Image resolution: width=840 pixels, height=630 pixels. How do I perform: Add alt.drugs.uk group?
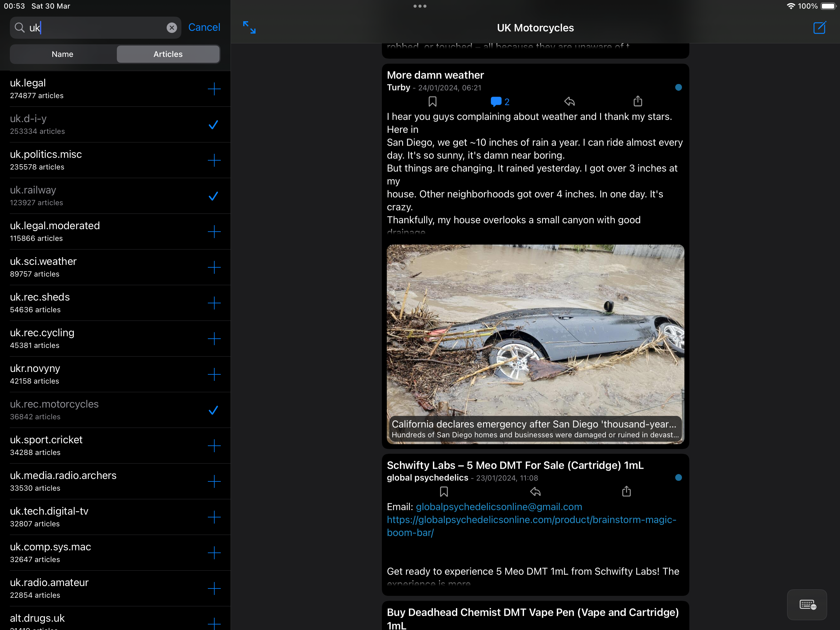(214, 624)
